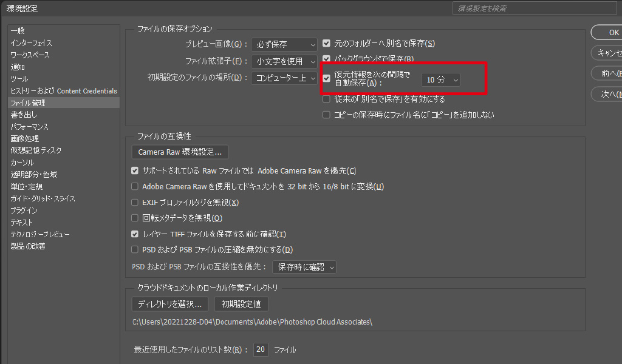
Task: Enable EXIF プロファイルタグを無視 checkbox
Action: [x=135, y=203]
